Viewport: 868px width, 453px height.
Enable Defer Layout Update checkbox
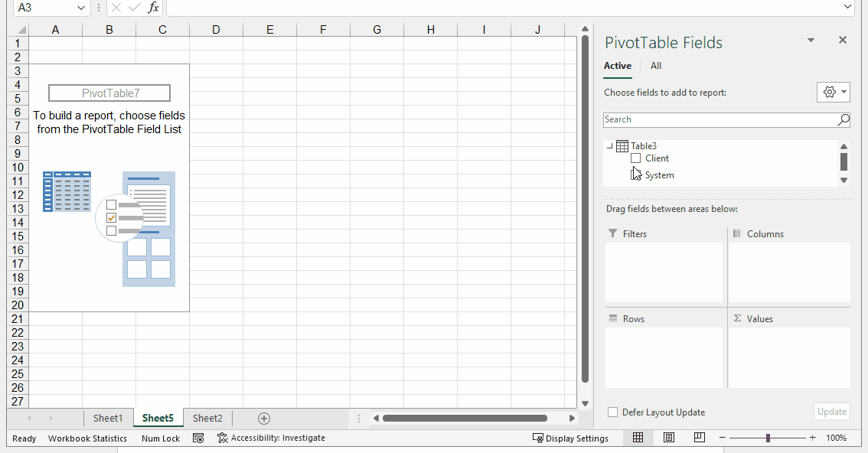pos(612,412)
